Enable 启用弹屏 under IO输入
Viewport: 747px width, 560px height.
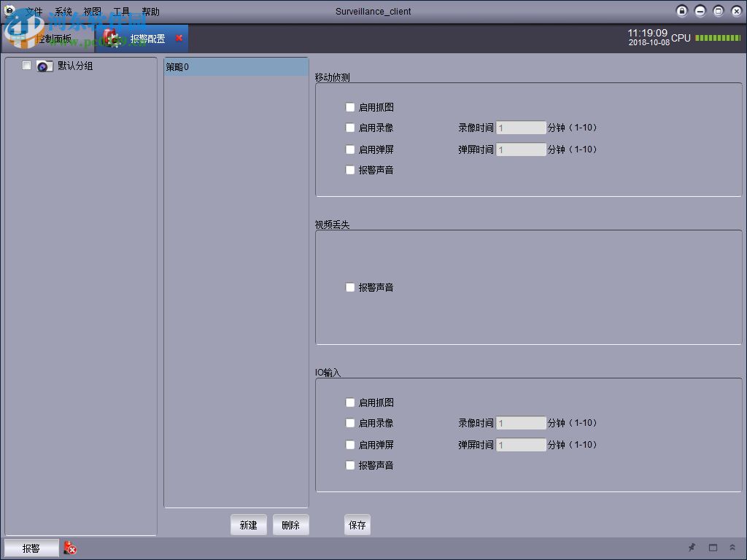[350, 445]
